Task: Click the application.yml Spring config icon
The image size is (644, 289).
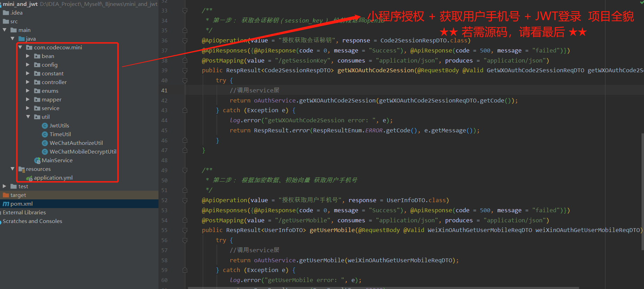Action: click(x=30, y=178)
